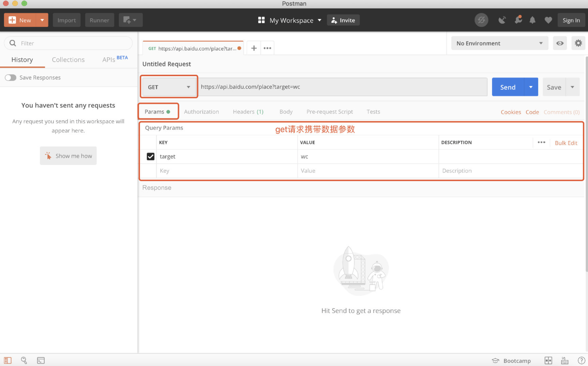The image size is (588, 366).
Task: Click the heart icon in header
Action: pyautogui.click(x=548, y=20)
